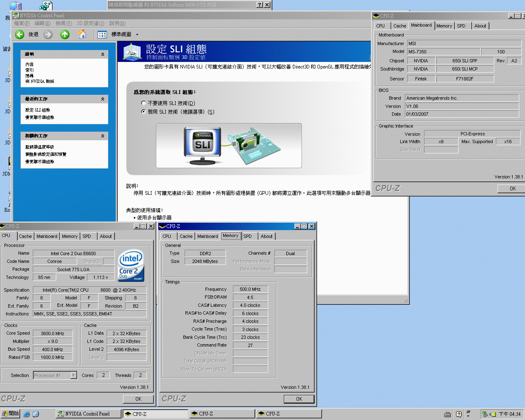Image resolution: width=525 pixels, height=420 pixels.
Task: Click the green up arrow toolbar icon
Action: click(65, 34)
